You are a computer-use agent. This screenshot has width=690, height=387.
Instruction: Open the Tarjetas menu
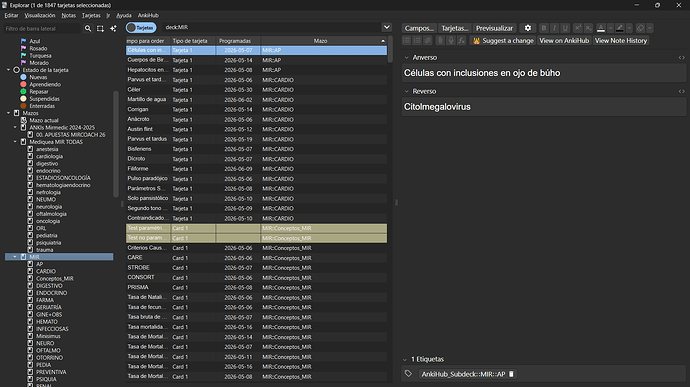[91, 15]
